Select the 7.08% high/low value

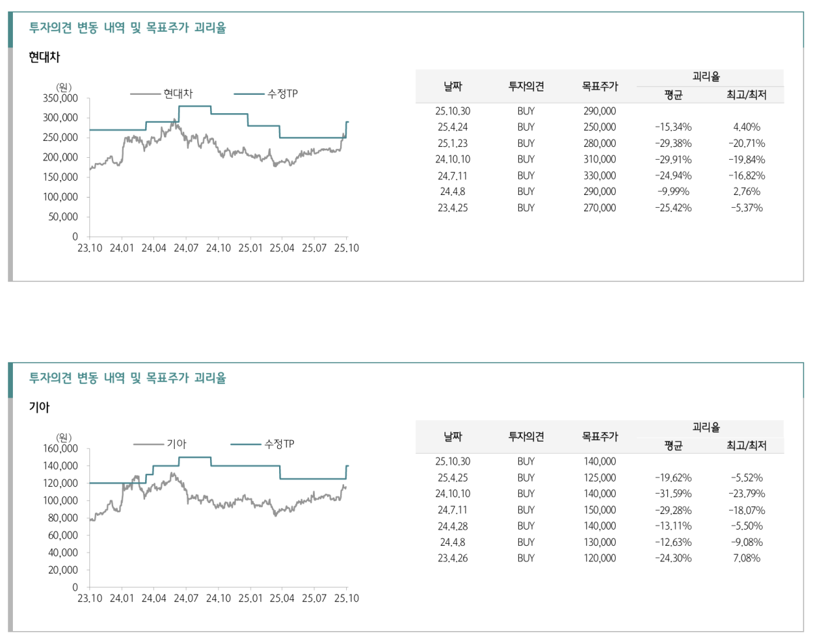(x=747, y=559)
